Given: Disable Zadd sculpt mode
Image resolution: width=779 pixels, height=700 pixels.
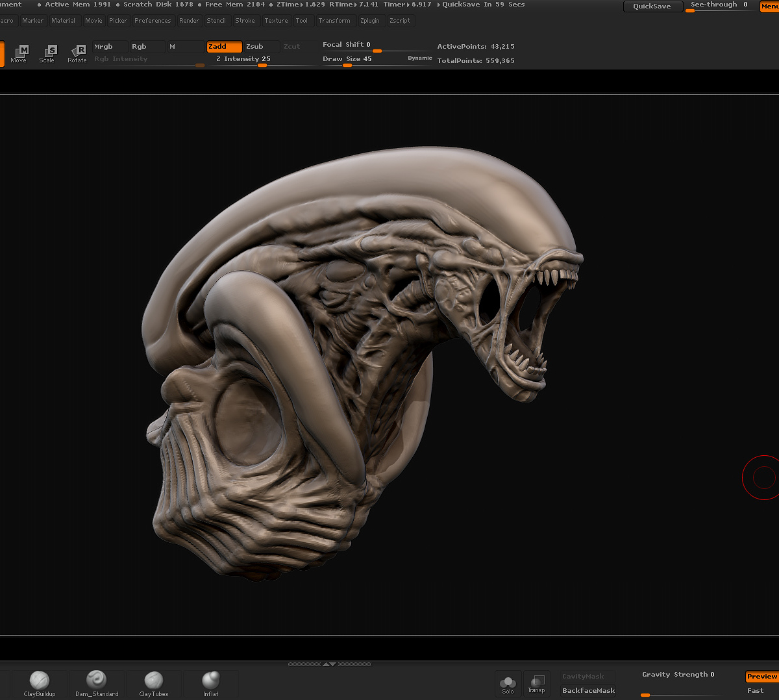Looking at the screenshot, I should click(x=225, y=47).
